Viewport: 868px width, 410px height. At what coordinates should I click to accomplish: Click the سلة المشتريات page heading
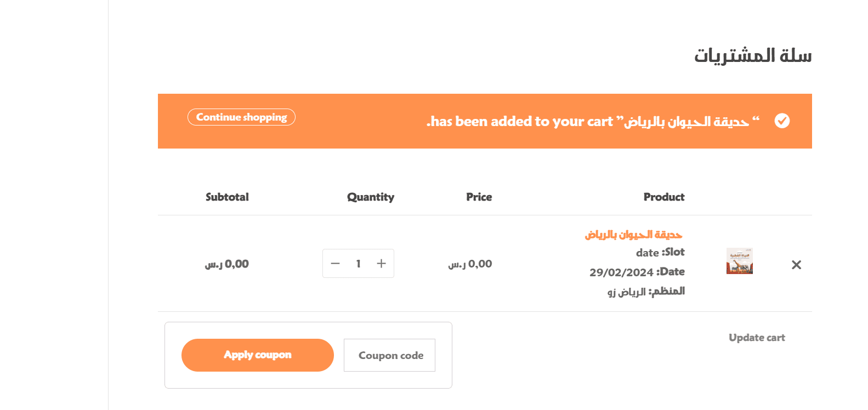(x=753, y=55)
